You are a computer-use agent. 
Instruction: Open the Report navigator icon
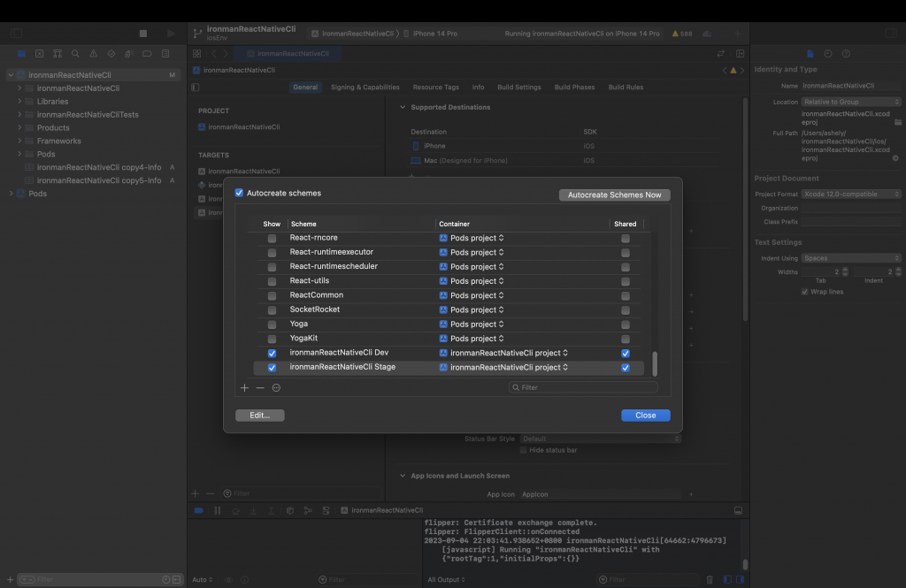coord(165,54)
